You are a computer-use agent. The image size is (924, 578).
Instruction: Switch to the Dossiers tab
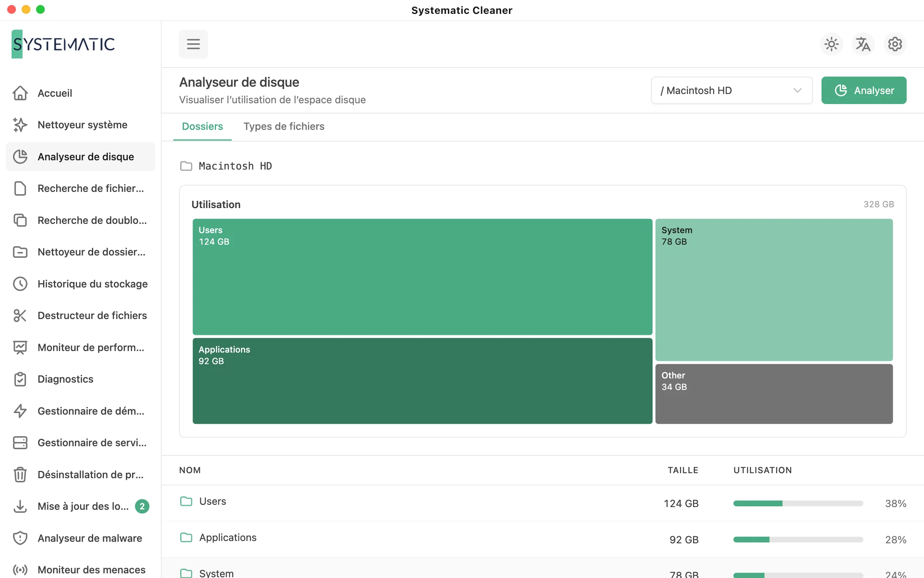203,126
